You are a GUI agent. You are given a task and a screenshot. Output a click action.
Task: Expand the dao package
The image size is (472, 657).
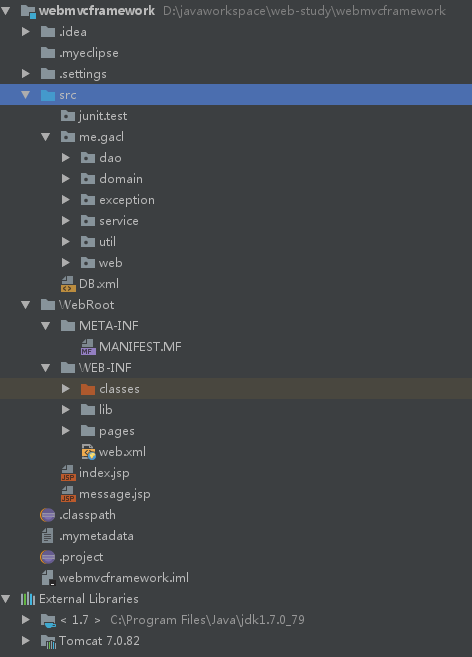(x=66, y=158)
